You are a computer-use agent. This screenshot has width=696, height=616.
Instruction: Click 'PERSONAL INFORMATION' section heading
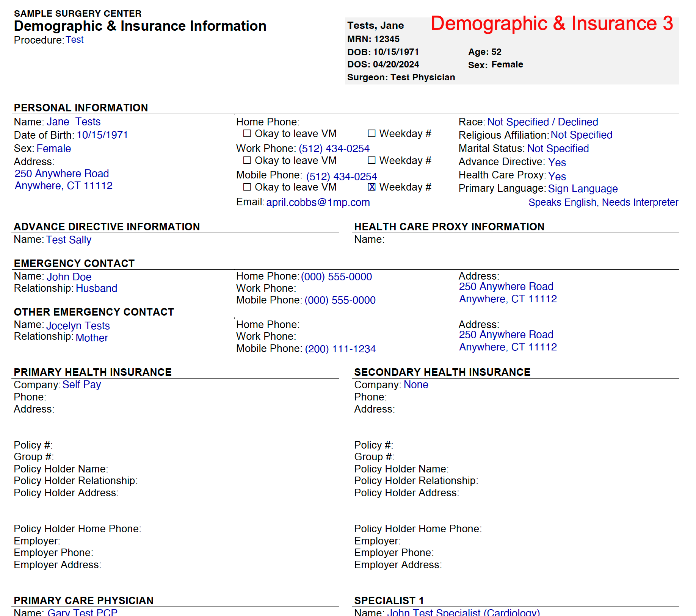pyautogui.click(x=81, y=108)
